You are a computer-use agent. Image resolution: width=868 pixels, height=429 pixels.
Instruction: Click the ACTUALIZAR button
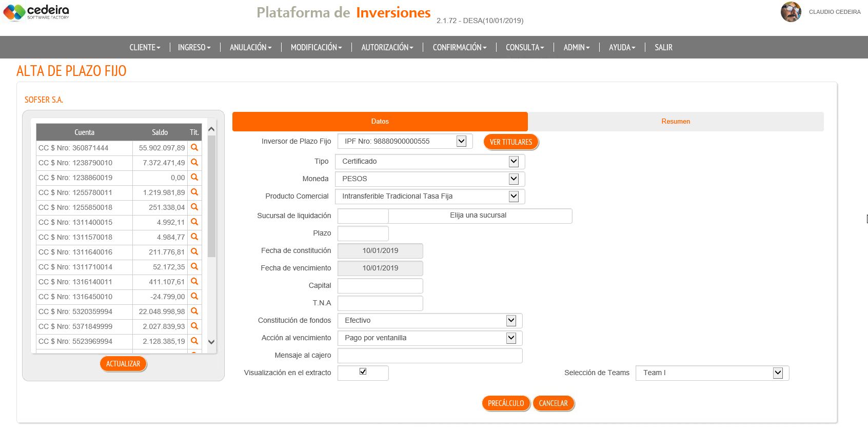click(x=123, y=364)
